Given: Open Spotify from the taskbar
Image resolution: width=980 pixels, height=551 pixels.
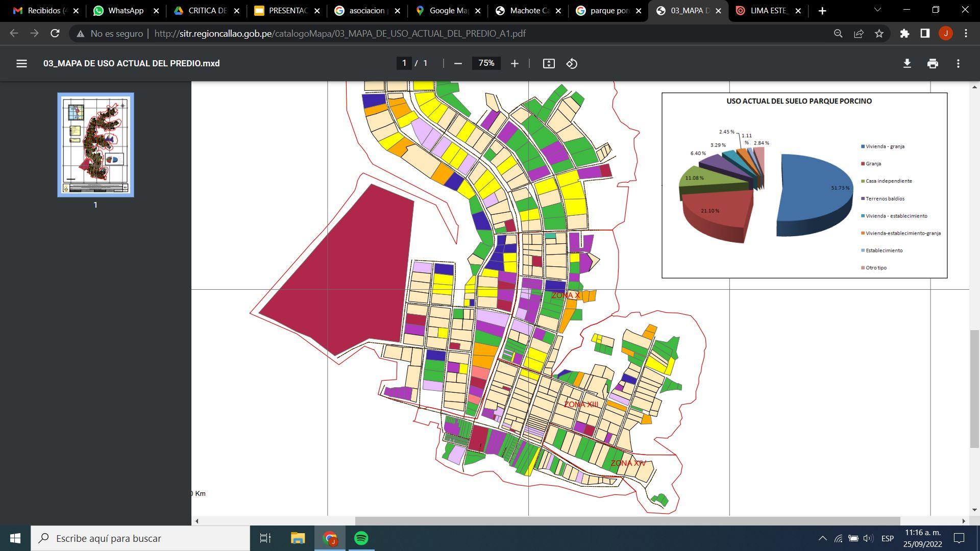Looking at the screenshot, I should 361,538.
